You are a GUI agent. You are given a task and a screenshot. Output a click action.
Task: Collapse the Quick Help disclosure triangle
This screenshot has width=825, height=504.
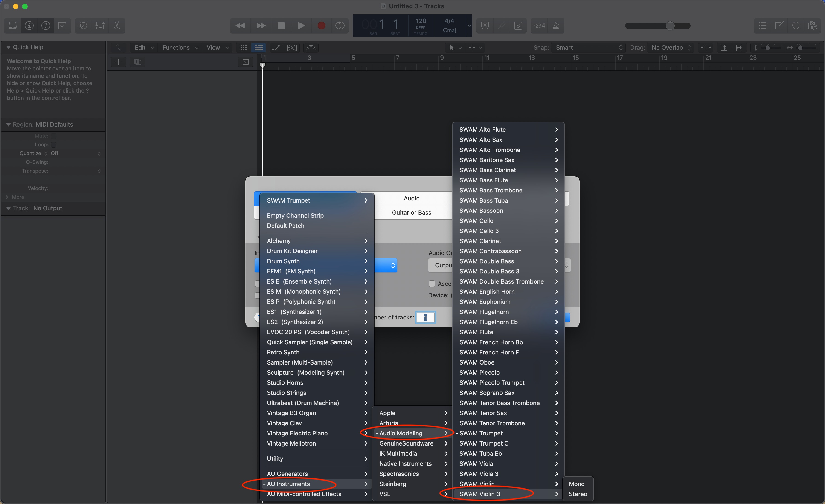click(8, 47)
